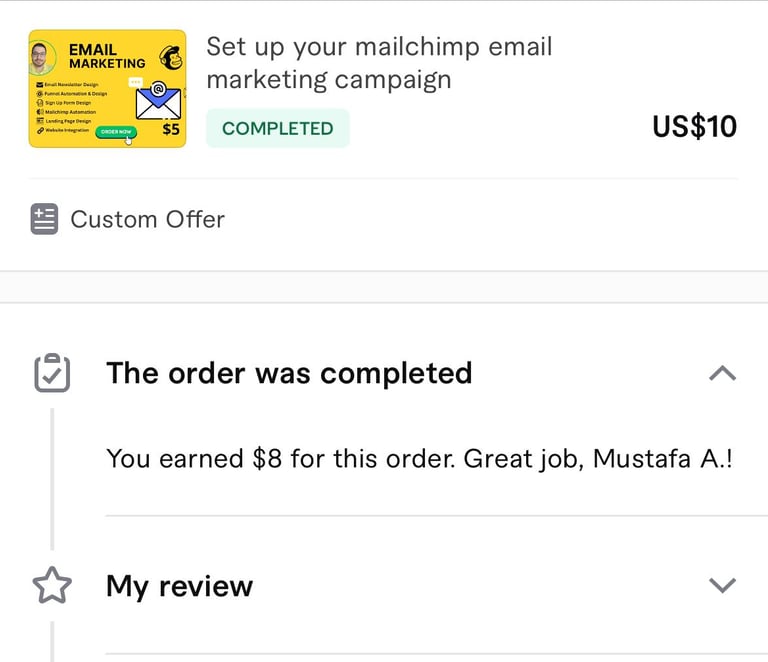Click the link icon beside Website Integration
768x662 pixels.
39,130
